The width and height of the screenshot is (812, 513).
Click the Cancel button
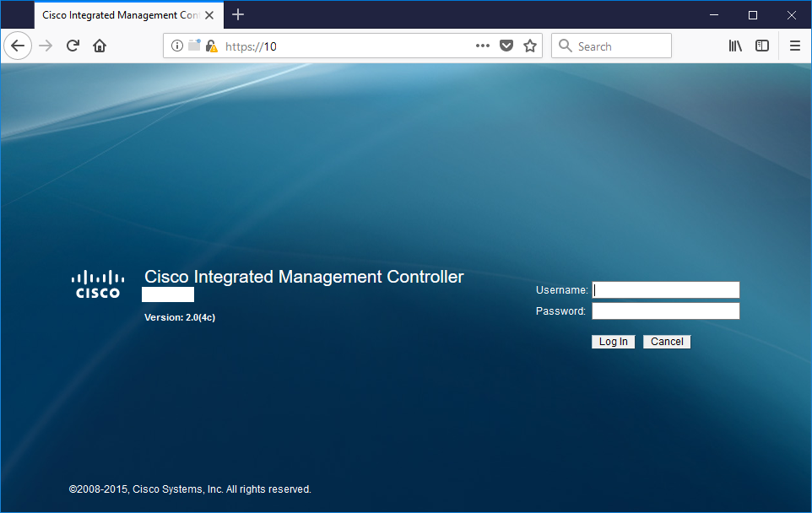coord(667,342)
